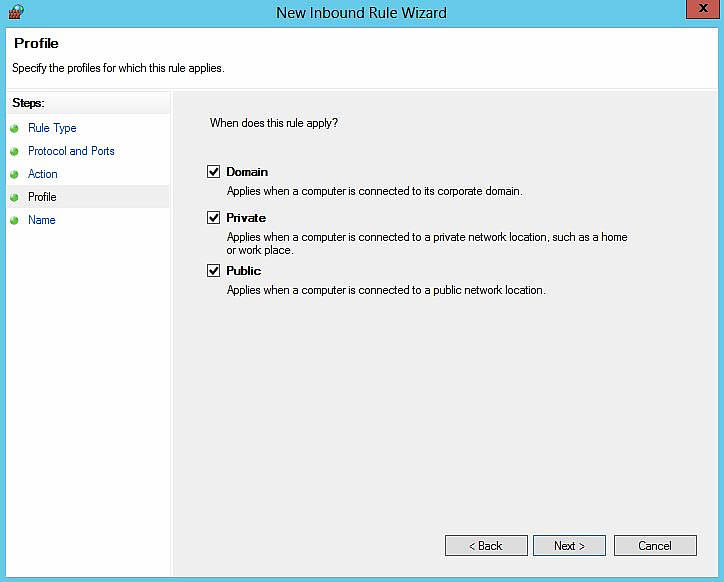
Task: Click the green bullet beside Profile step
Action: coord(15,197)
